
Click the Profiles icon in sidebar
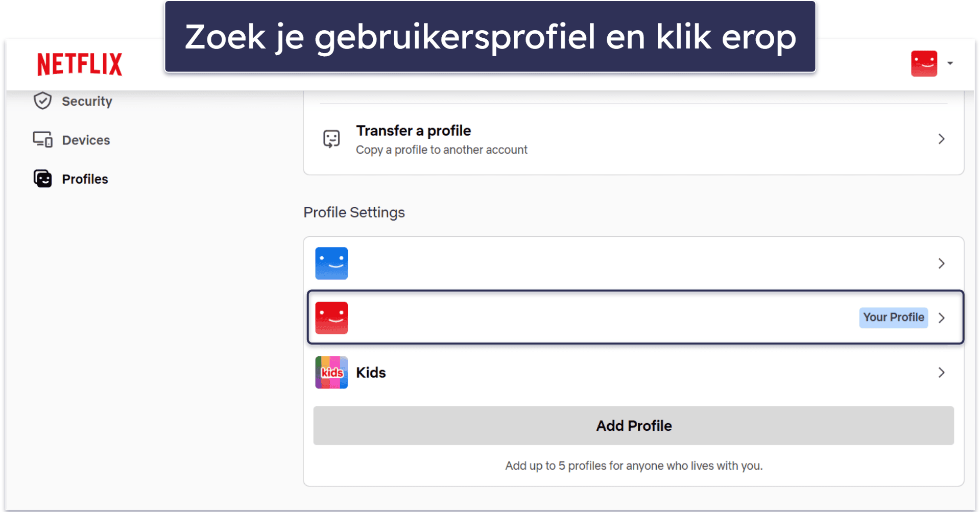[x=42, y=179]
